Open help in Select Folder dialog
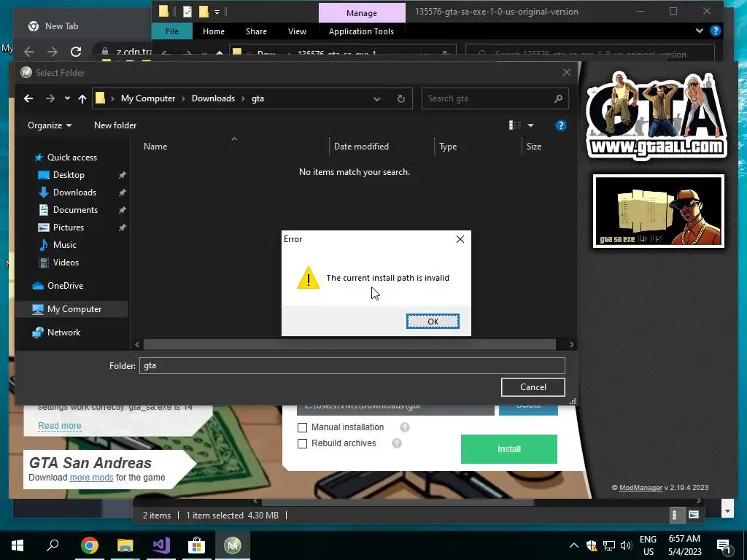Screen dimensions: 747x560 coord(561,125)
